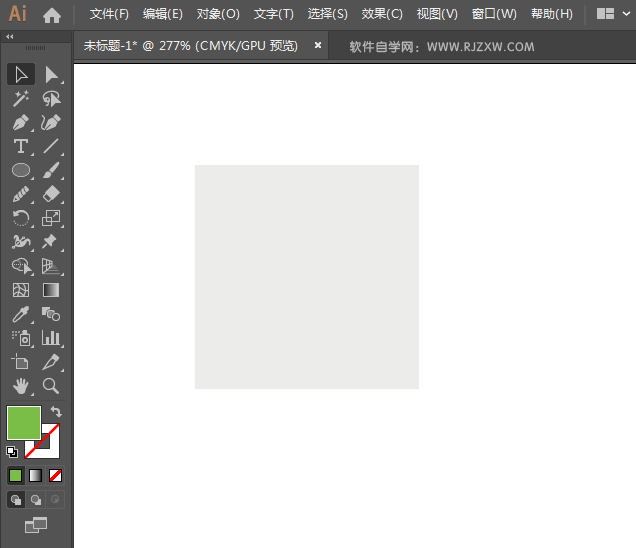Enable Draw Normal mode
636x548 pixels.
[16, 500]
